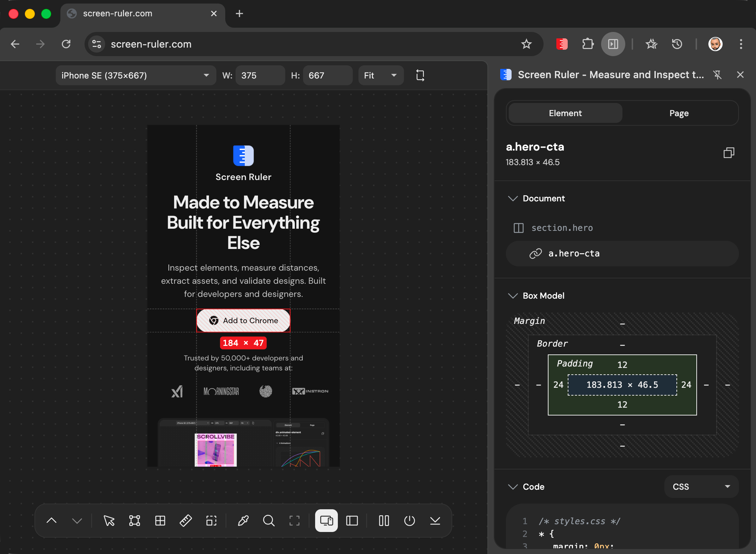Reload the page
Viewport: 756px width, 554px height.
coord(66,44)
